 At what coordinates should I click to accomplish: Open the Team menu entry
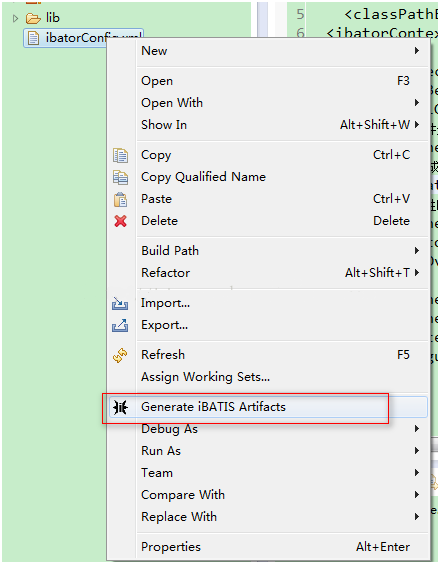[x=267, y=473]
